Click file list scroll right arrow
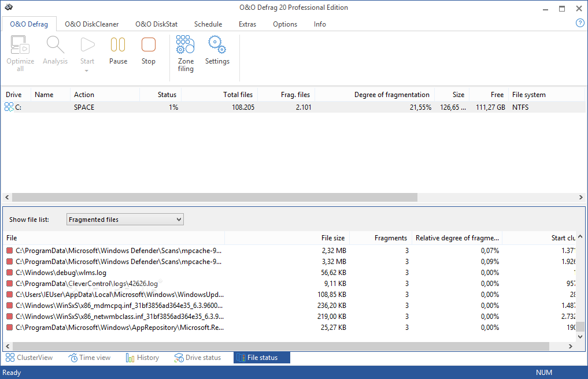 (571, 347)
